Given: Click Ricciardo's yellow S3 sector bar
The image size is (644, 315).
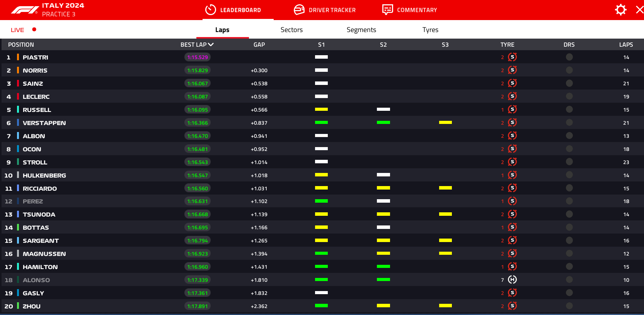Looking at the screenshot, I should tap(445, 188).
